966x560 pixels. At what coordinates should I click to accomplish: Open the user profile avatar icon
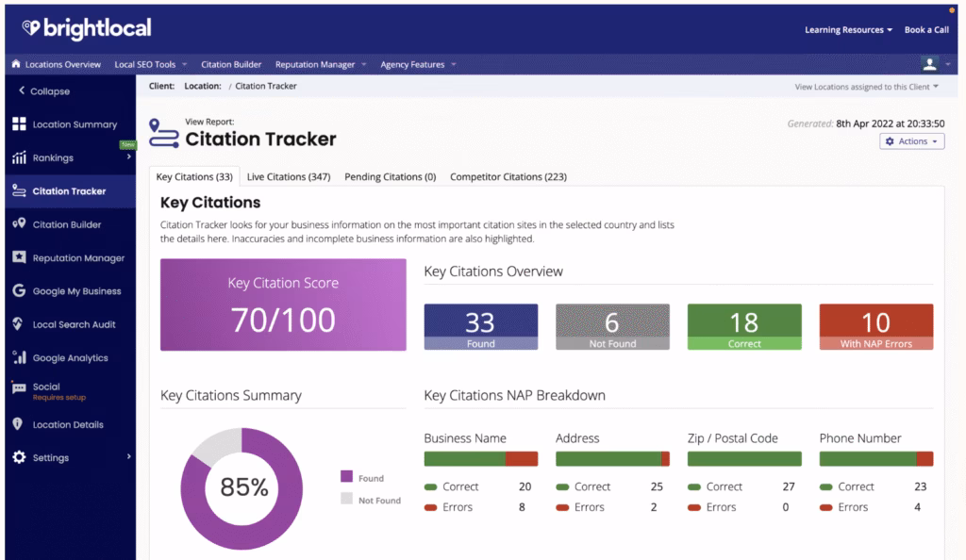[930, 64]
